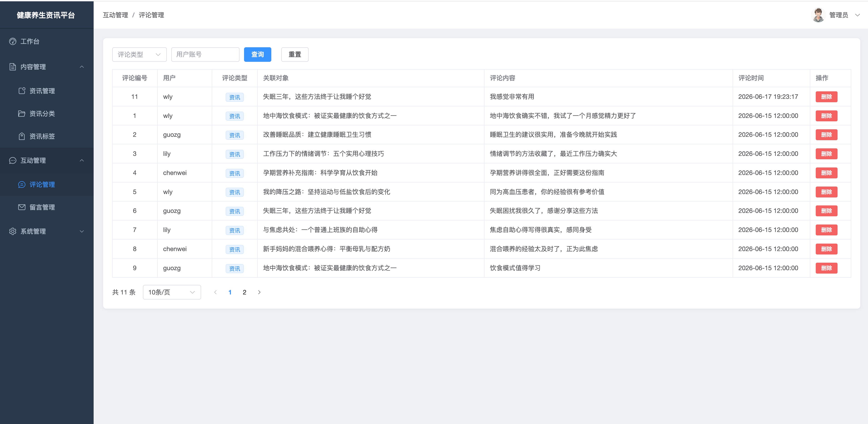The height and width of the screenshot is (424, 868).
Task: Click user chenwei in row 8
Action: click(175, 249)
